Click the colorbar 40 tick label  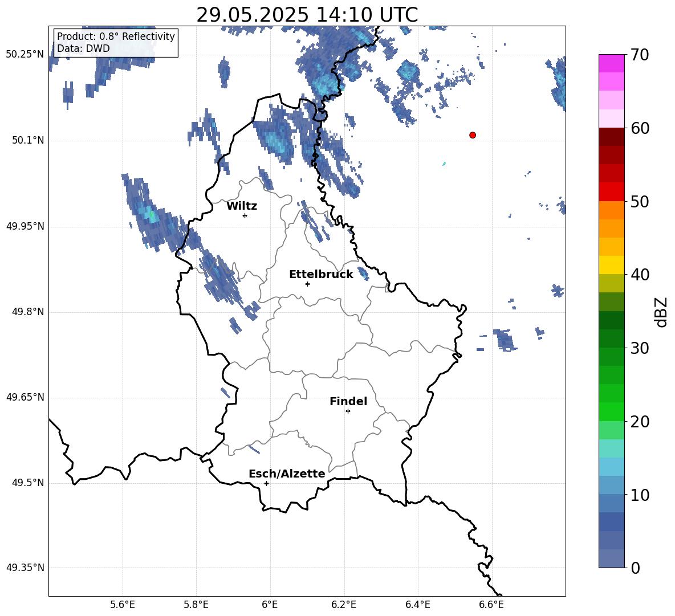click(x=640, y=275)
